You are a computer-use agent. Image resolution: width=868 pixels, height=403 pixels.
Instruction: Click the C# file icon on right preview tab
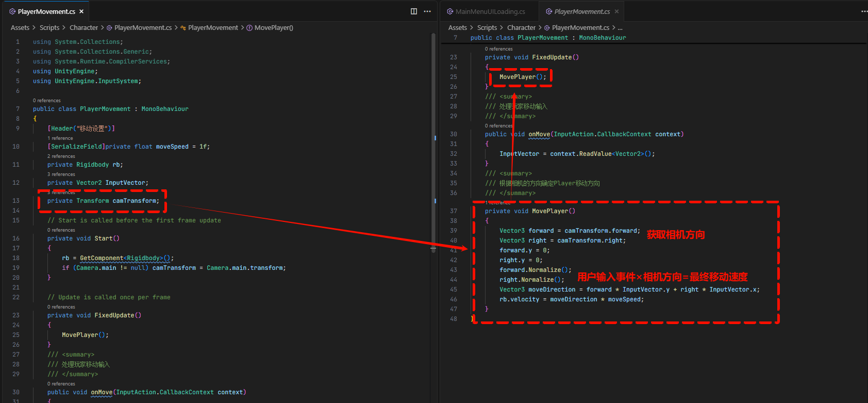click(549, 11)
